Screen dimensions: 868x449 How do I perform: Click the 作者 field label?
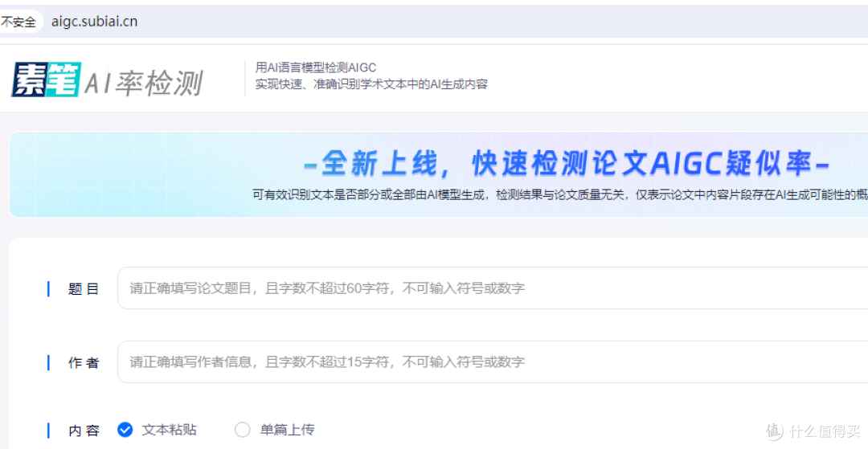coord(84,363)
